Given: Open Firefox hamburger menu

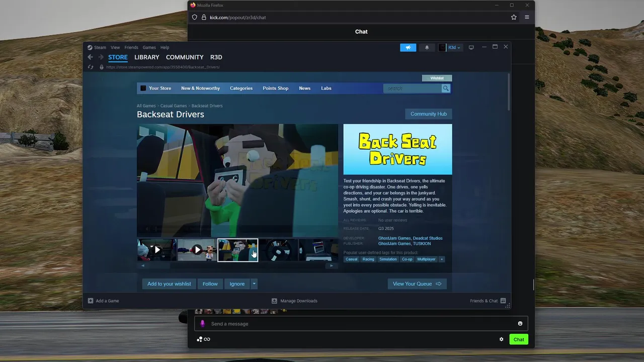Looking at the screenshot, I should 527,17.
